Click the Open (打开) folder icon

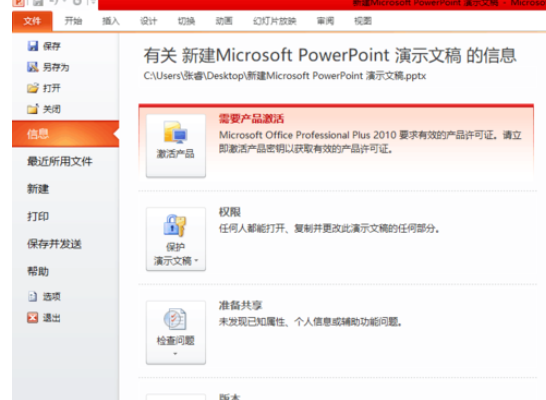click(x=33, y=88)
